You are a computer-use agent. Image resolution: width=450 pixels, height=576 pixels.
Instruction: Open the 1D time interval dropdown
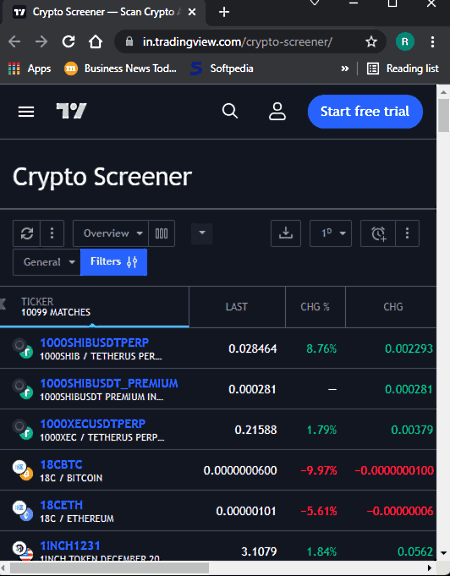tap(331, 233)
